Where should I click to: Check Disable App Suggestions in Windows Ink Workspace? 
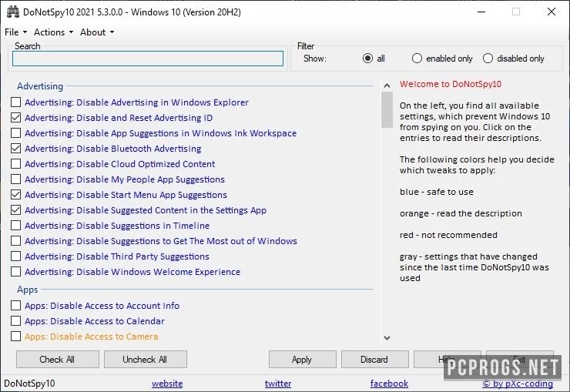[15, 133]
